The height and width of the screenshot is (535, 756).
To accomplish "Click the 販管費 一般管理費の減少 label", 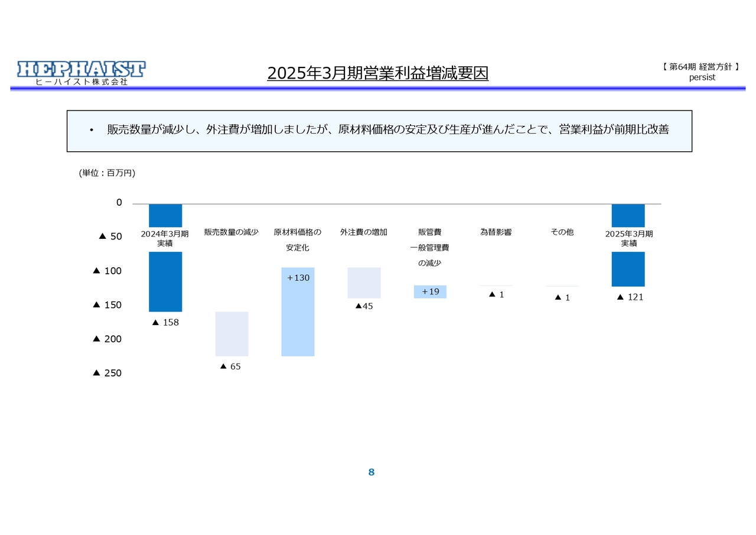I will click(x=429, y=247).
